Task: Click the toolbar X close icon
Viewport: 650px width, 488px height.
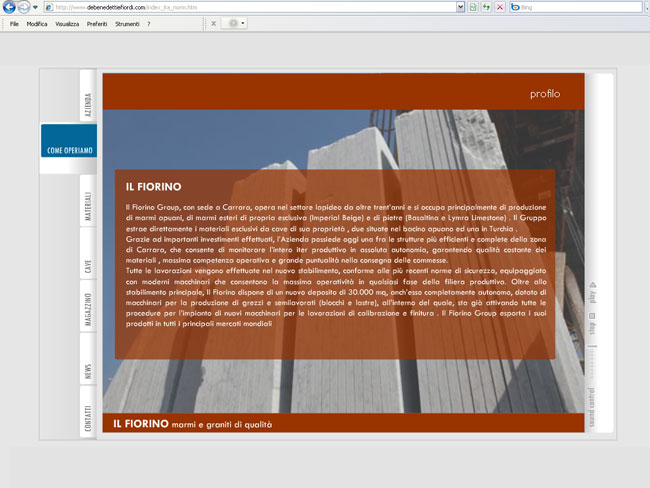Action: pyautogui.click(x=213, y=24)
